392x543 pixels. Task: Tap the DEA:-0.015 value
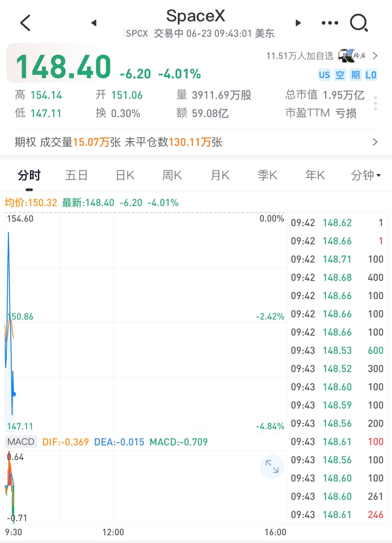(x=119, y=442)
